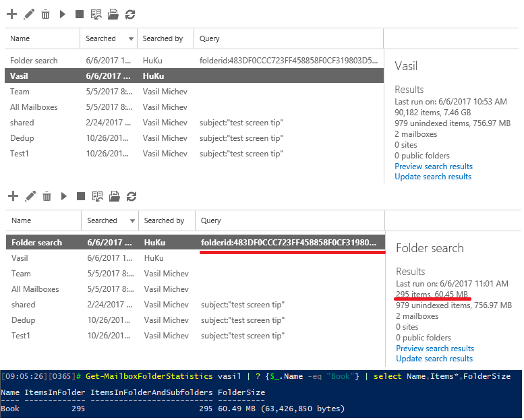Select Folder search row in upper table

click(x=194, y=61)
